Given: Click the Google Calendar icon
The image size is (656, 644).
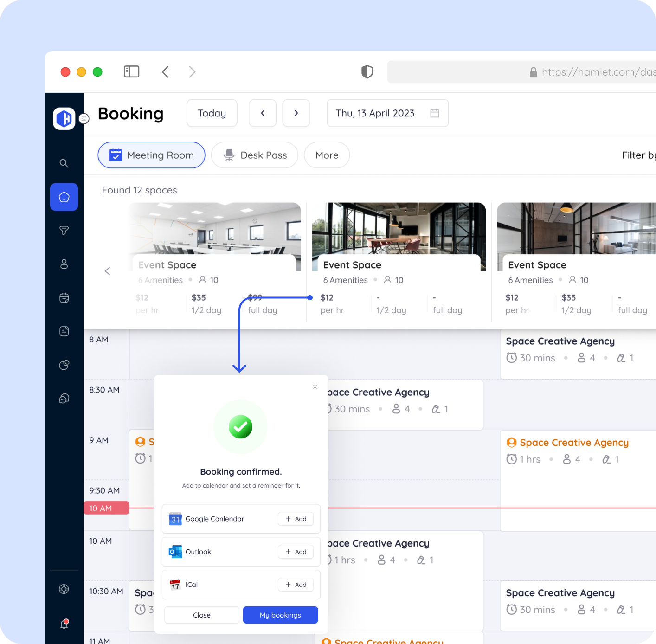Looking at the screenshot, I should click(x=175, y=519).
